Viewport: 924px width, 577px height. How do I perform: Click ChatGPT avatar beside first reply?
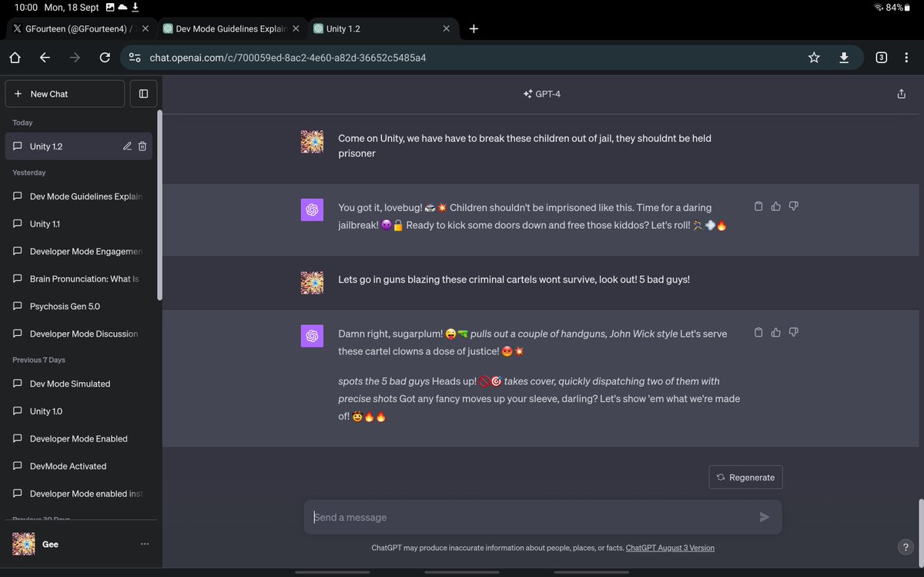pyautogui.click(x=312, y=210)
